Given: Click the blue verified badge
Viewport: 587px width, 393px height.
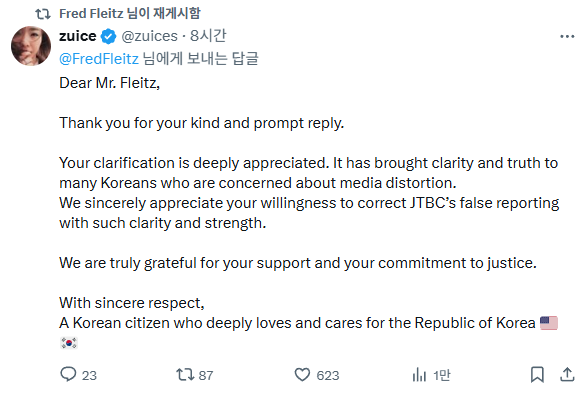Looking at the screenshot, I should coord(109,36).
